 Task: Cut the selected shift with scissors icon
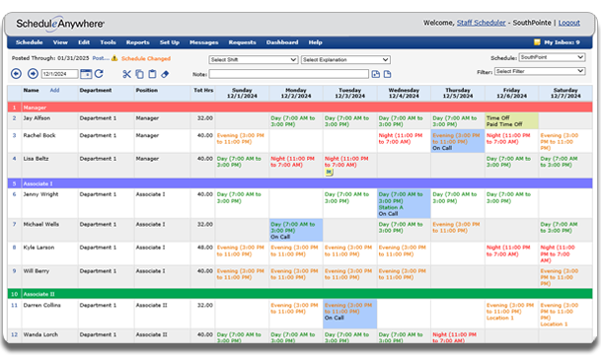127,74
